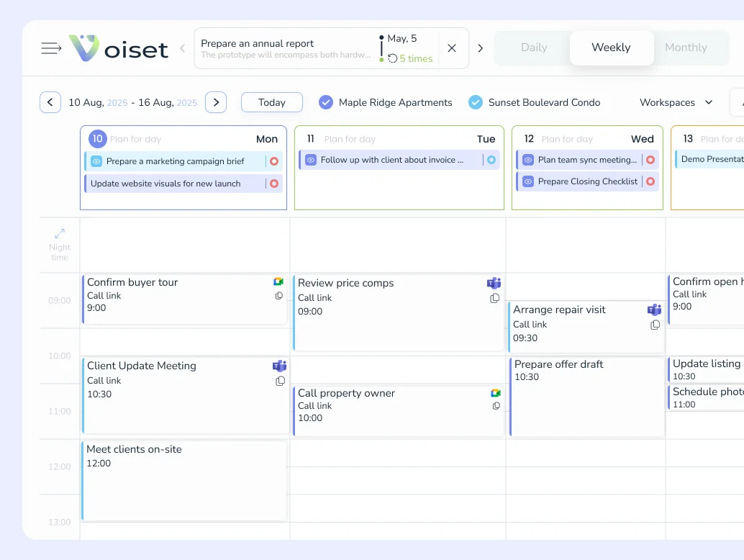Dismiss the Prepare an annual report notification

coord(452,48)
